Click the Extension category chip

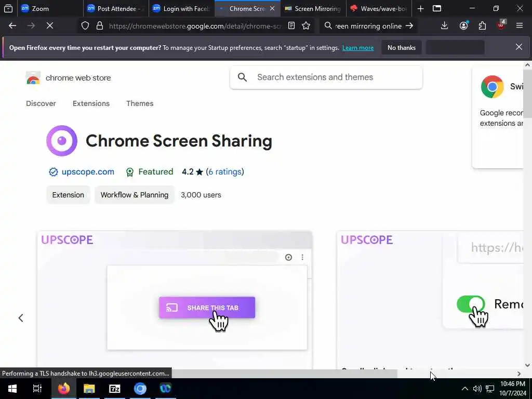[68, 195]
